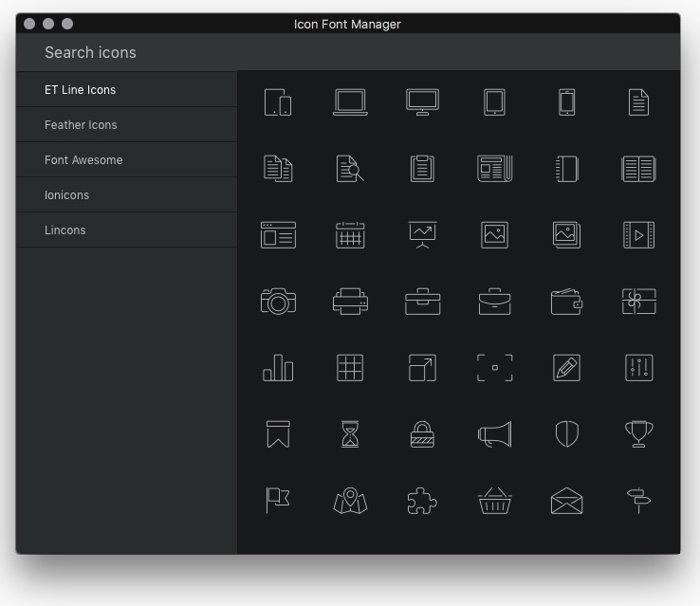Select the shopping basket icon
The height and width of the screenshot is (606, 700).
pyautogui.click(x=494, y=500)
